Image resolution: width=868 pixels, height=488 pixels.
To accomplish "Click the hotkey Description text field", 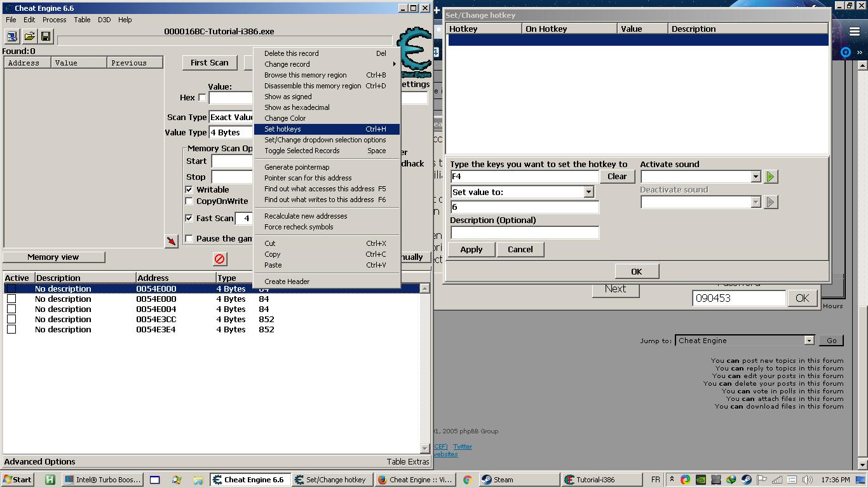I will (524, 233).
